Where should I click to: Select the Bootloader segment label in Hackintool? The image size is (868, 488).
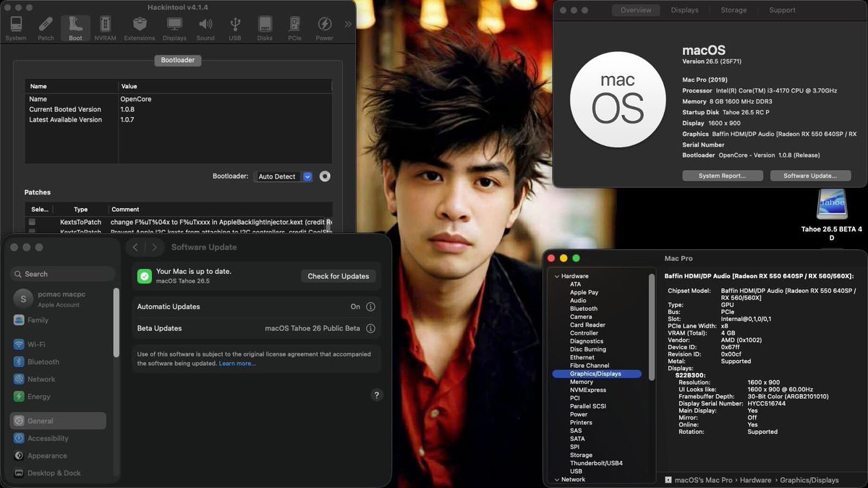click(x=178, y=60)
